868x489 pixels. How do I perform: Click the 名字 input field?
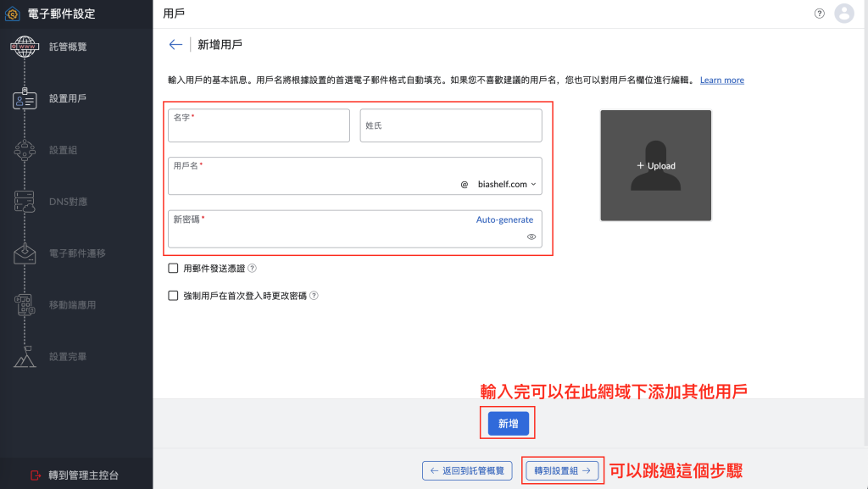tap(259, 125)
